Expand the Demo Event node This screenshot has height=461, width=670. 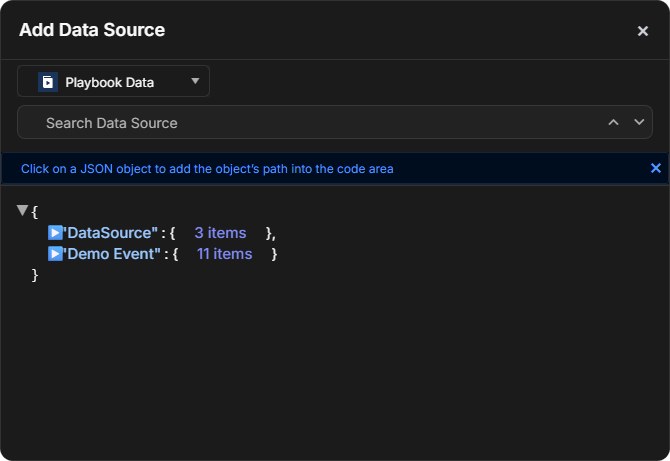pos(55,254)
